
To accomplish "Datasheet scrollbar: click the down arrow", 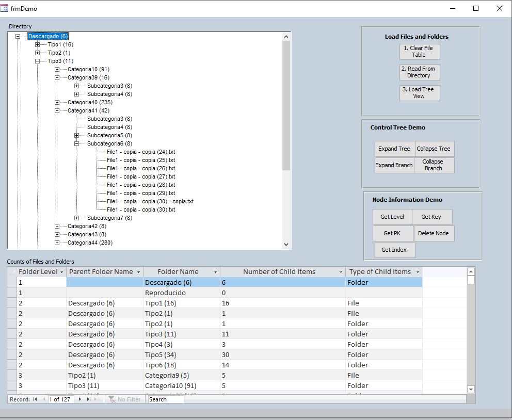I will click(471, 390).
